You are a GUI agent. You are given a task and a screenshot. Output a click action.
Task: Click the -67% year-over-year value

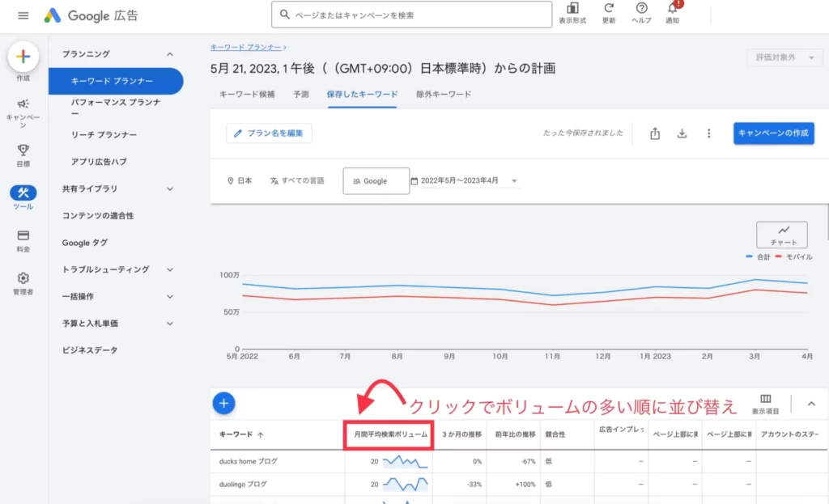point(528,461)
